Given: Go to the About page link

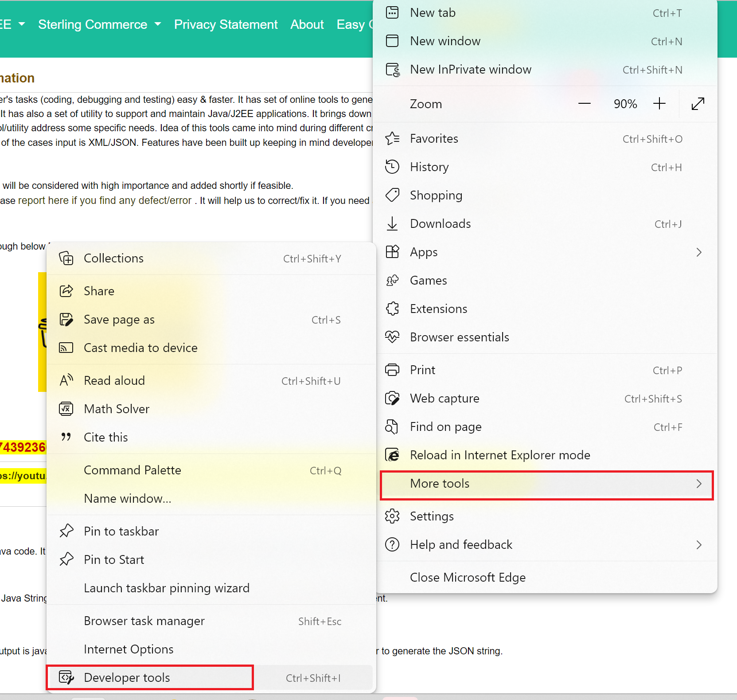Looking at the screenshot, I should pyautogui.click(x=307, y=24).
